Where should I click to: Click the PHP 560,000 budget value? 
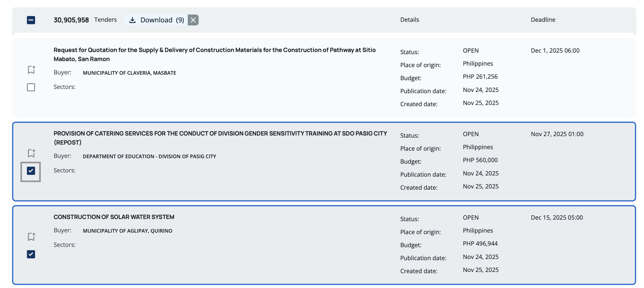tap(480, 160)
